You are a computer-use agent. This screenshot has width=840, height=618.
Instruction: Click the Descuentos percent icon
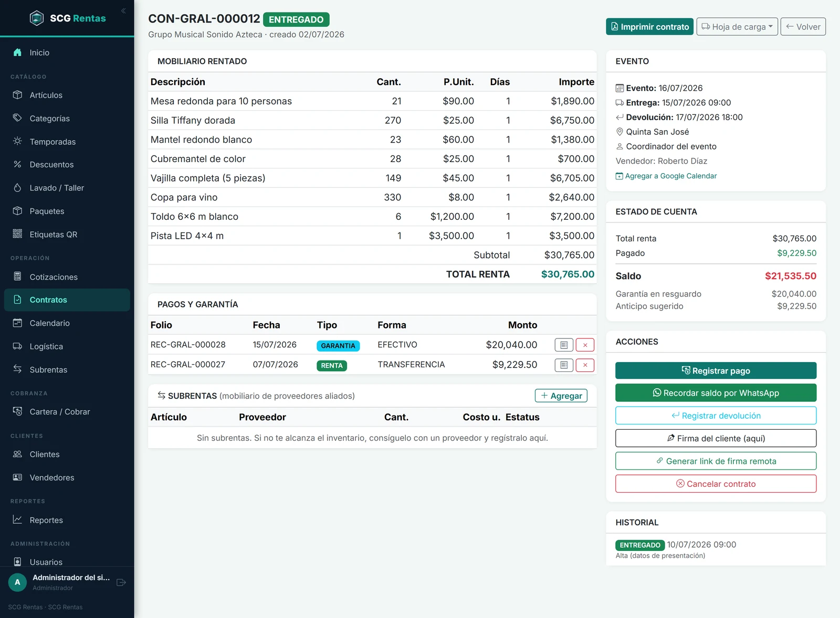pyautogui.click(x=17, y=164)
